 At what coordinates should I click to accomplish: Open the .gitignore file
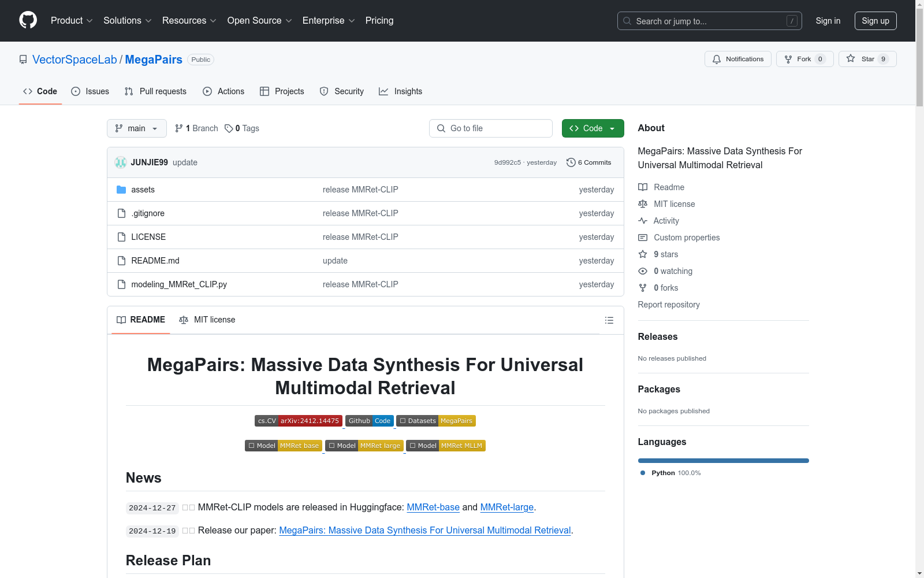[148, 213]
